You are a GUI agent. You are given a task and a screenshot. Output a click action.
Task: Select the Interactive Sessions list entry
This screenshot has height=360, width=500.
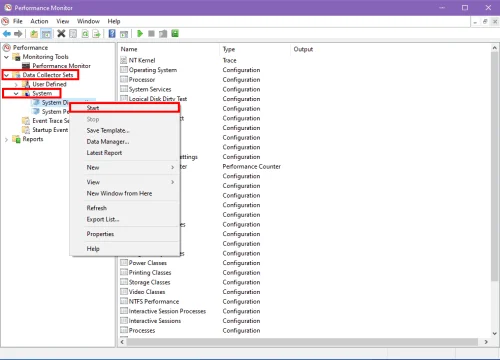pyautogui.click(x=155, y=321)
